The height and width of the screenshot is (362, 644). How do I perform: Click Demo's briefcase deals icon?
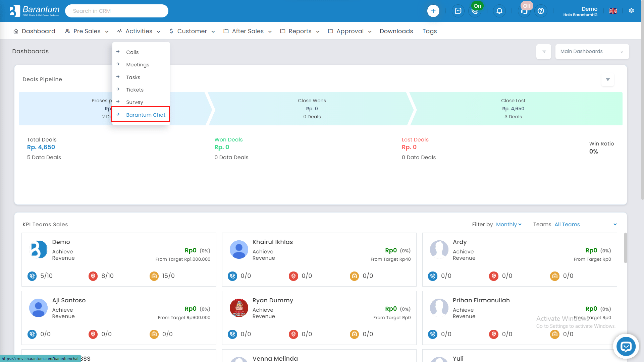154,276
